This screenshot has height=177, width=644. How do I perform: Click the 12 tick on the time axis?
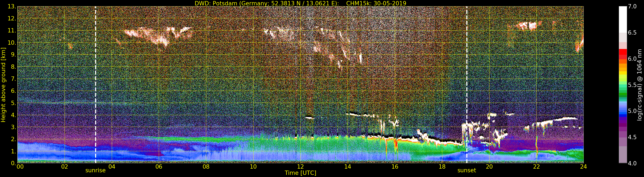click(x=300, y=166)
